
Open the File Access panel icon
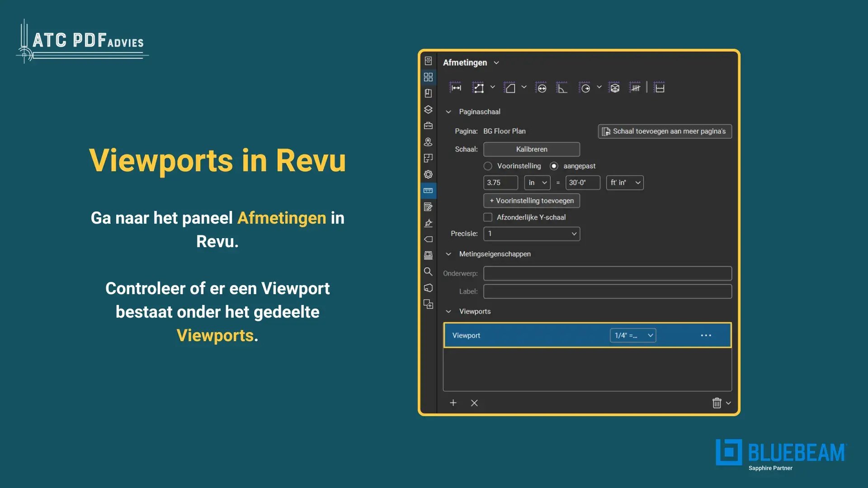(428, 61)
